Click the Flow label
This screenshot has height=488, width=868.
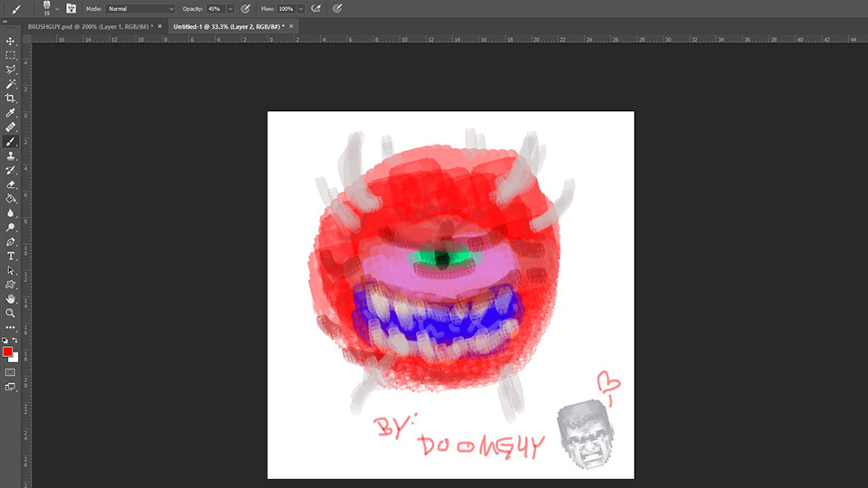268,9
